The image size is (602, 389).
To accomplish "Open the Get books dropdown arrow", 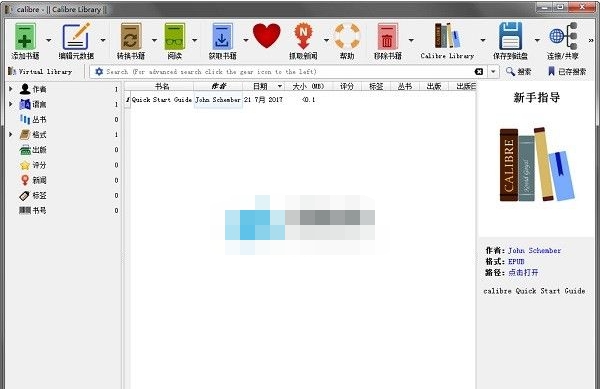I will (x=246, y=40).
